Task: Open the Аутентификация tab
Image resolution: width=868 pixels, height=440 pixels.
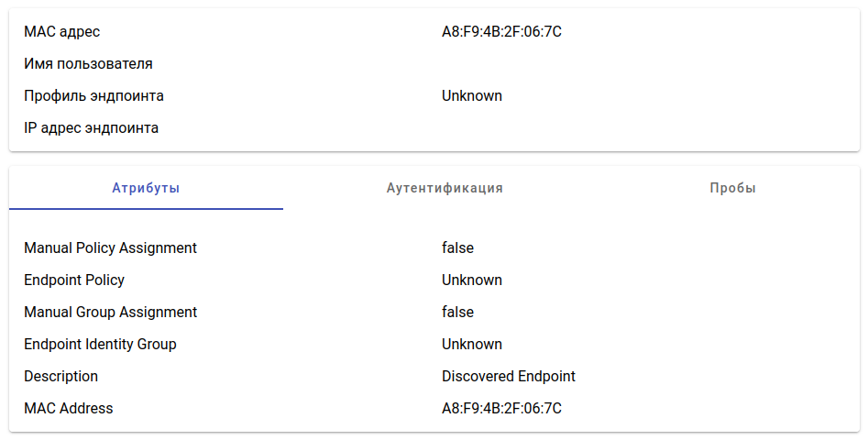Action: 445,188
